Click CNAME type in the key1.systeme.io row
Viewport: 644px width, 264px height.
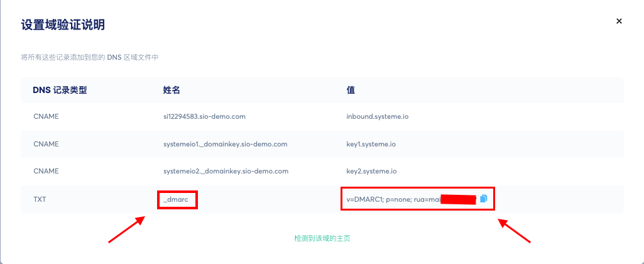coord(46,145)
